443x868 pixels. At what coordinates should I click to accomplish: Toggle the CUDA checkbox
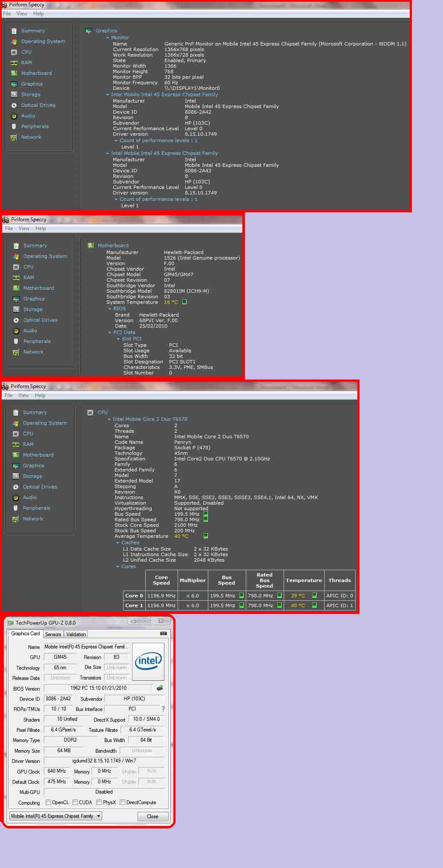click(x=75, y=802)
